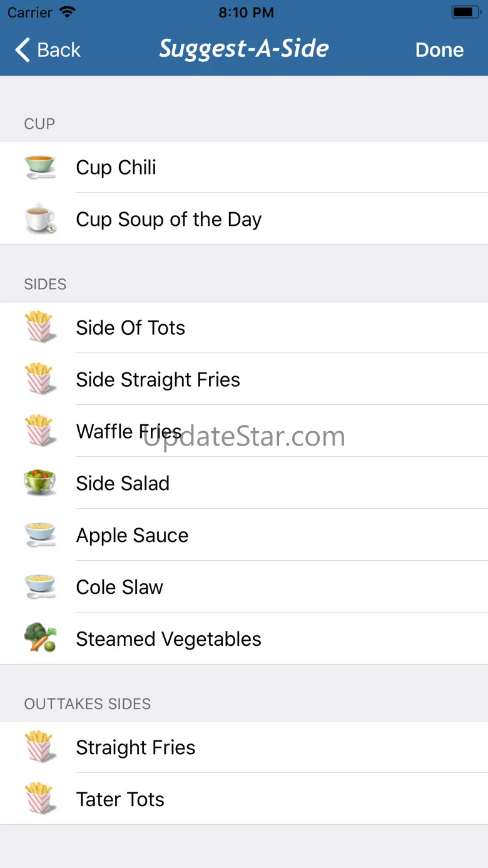Tap the teacup icon for Cup Soup of the Day
Image resolution: width=488 pixels, height=868 pixels.
pyautogui.click(x=40, y=220)
